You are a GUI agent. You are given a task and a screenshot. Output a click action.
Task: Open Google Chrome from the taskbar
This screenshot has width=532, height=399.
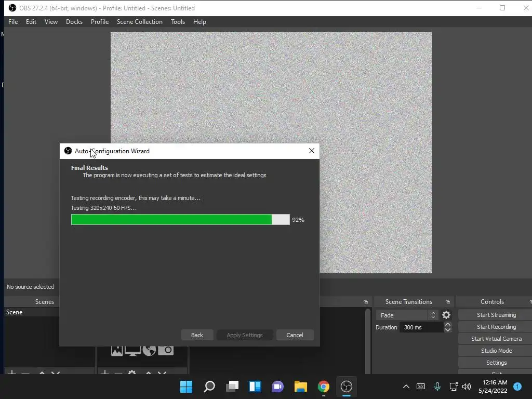coord(323,387)
